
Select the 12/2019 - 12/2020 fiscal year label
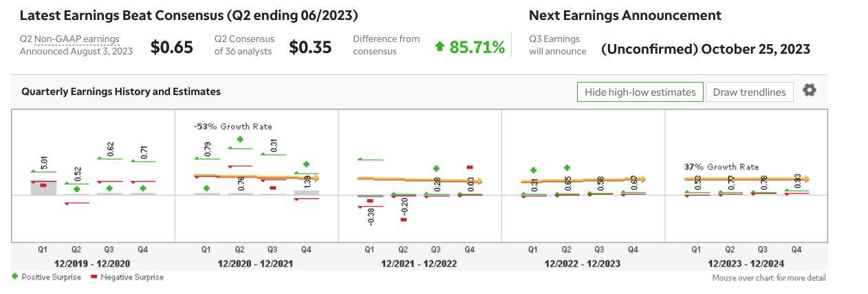[x=93, y=263]
